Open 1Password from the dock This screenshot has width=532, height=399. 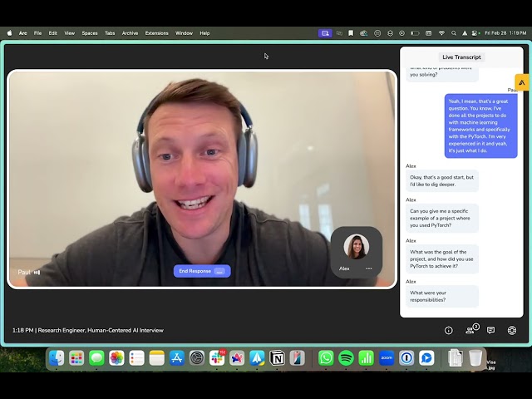406,358
